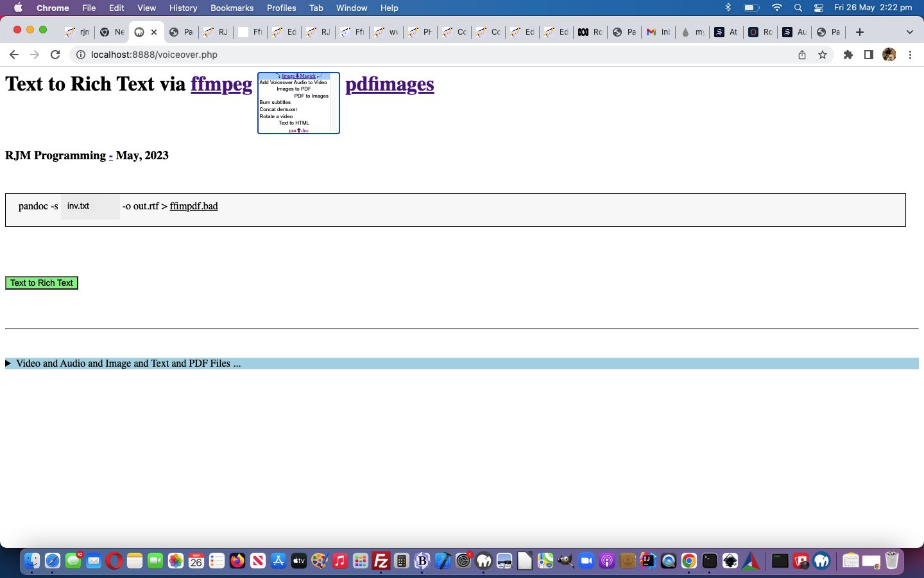Bookmark this page with star icon
This screenshot has height=578, width=924.
tap(823, 55)
